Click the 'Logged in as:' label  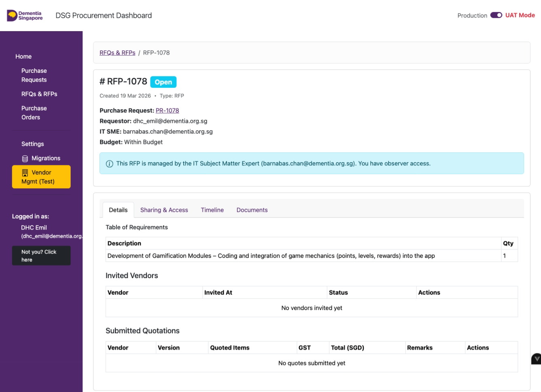point(30,217)
